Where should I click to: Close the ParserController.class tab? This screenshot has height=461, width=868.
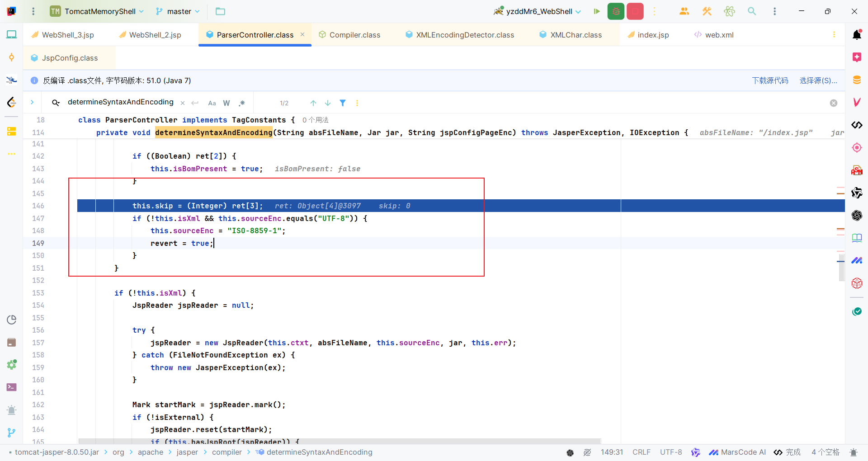click(x=302, y=34)
